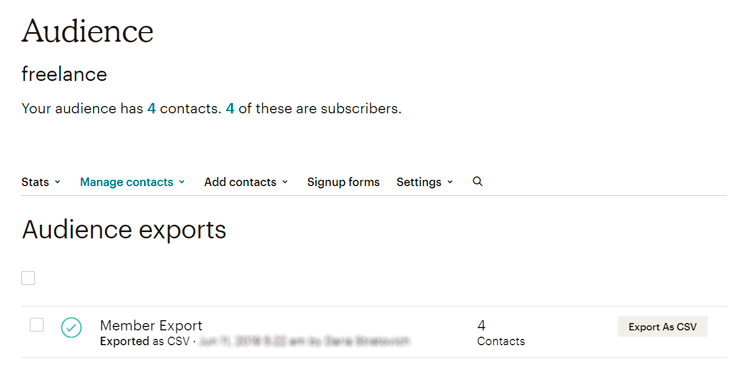Viewport: 750px width, 379px height.
Task: Click the 4 Contacts count in row
Action: tap(501, 333)
